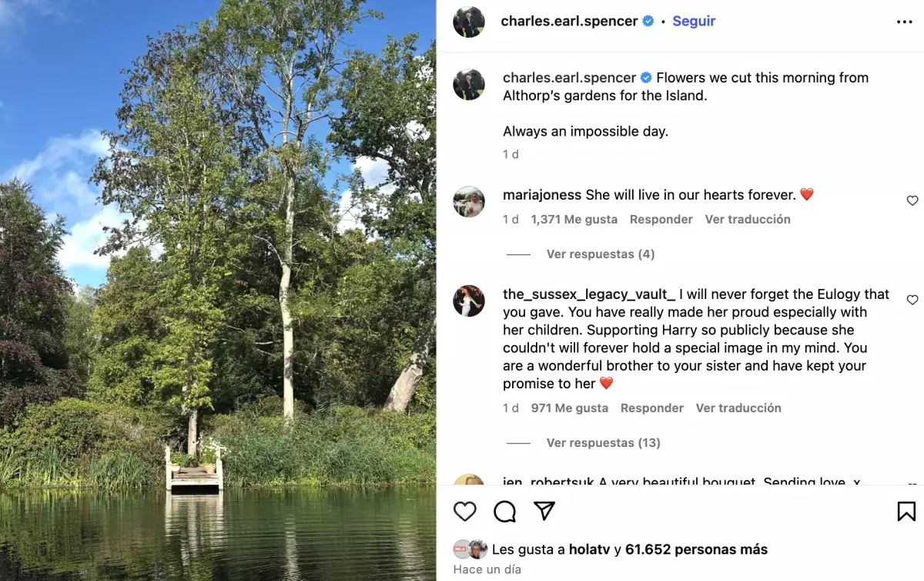View the 61.652 personas más likers

[696, 549]
